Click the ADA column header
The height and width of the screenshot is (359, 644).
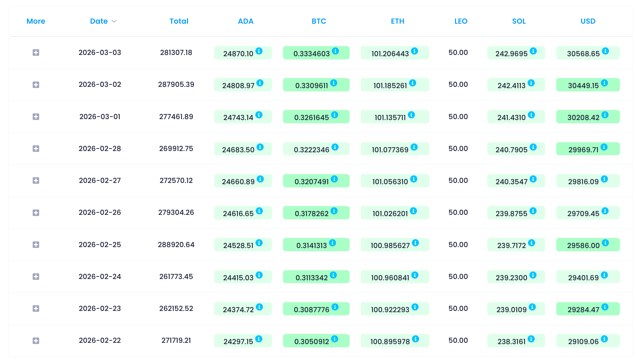pyautogui.click(x=246, y=21)
